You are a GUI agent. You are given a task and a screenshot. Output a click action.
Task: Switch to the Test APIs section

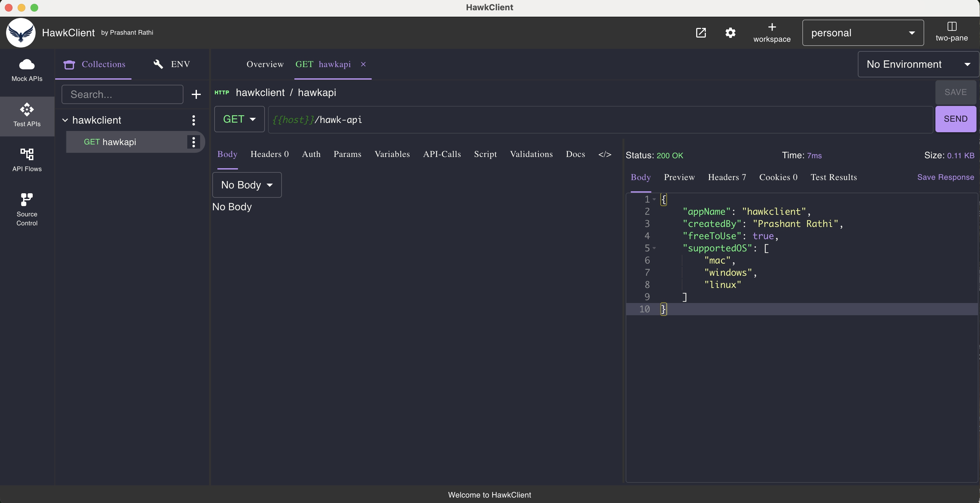click(26, 116)
